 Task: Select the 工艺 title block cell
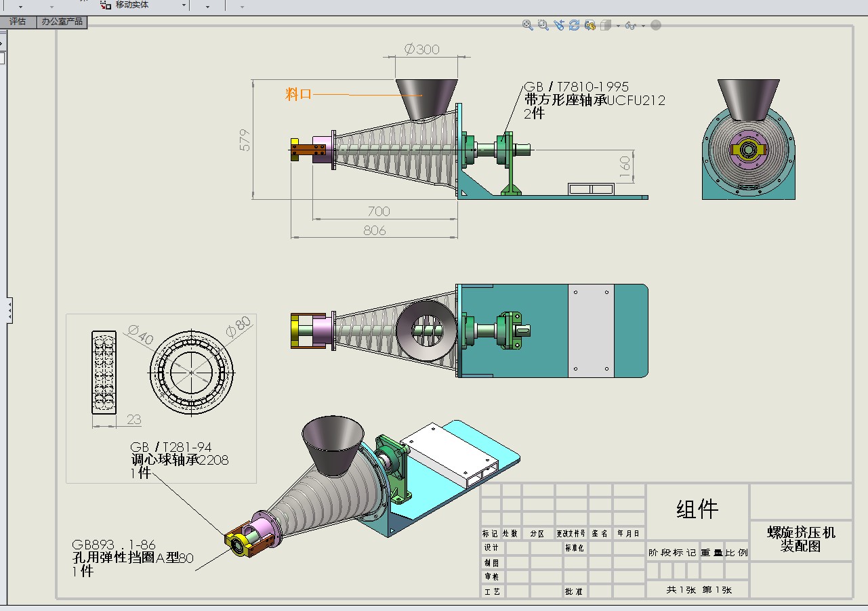(493, 591)
